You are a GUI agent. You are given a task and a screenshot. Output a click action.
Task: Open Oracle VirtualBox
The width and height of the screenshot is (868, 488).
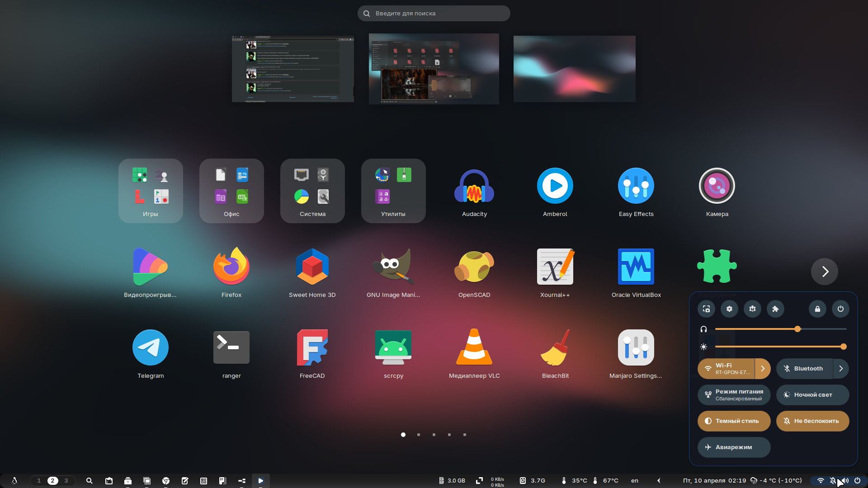coord(636,267)
